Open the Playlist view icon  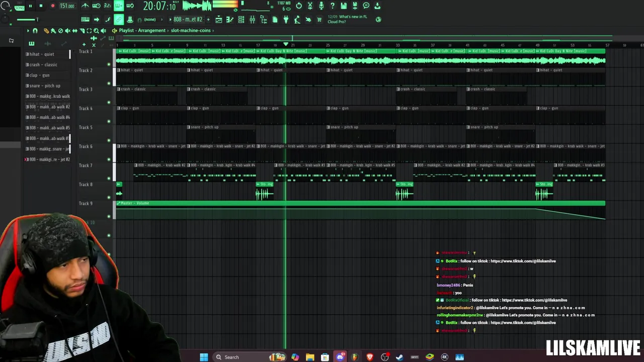point(219,20)
